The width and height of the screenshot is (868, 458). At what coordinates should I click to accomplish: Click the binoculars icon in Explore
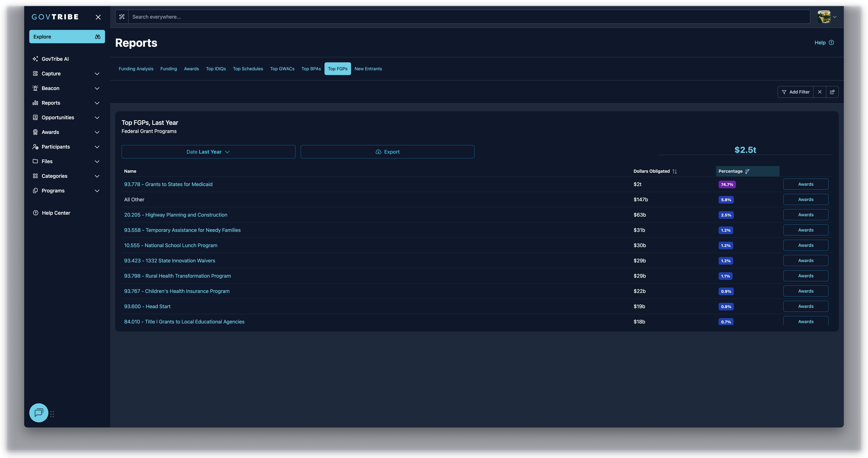98,37
